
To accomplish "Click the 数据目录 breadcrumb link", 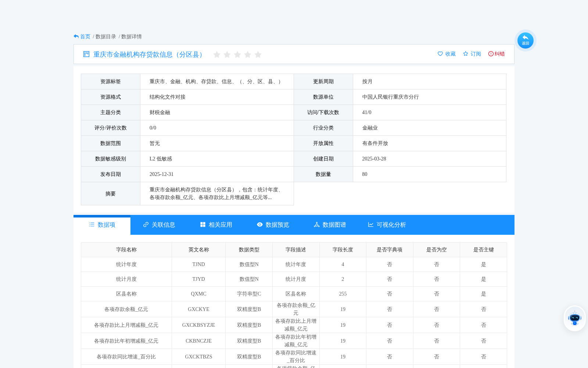I will click(106, 36).
